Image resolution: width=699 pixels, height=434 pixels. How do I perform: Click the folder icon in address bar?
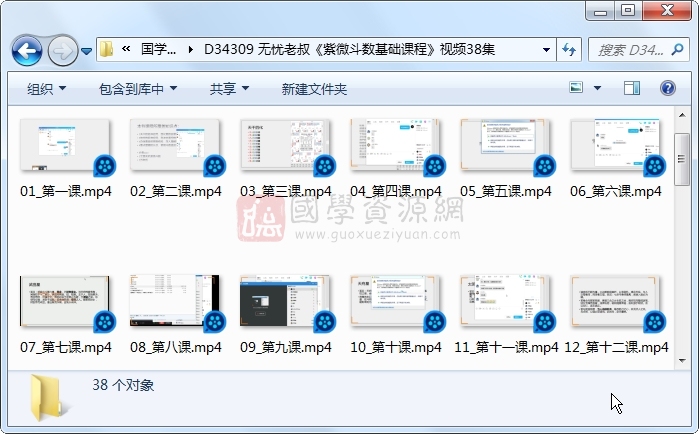click(x=106, y=49)
